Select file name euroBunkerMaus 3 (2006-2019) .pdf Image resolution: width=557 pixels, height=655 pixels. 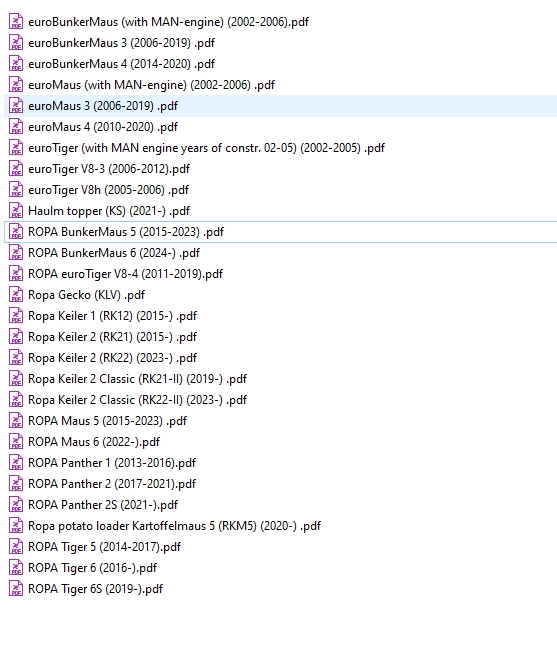click(x=122, y=43)
